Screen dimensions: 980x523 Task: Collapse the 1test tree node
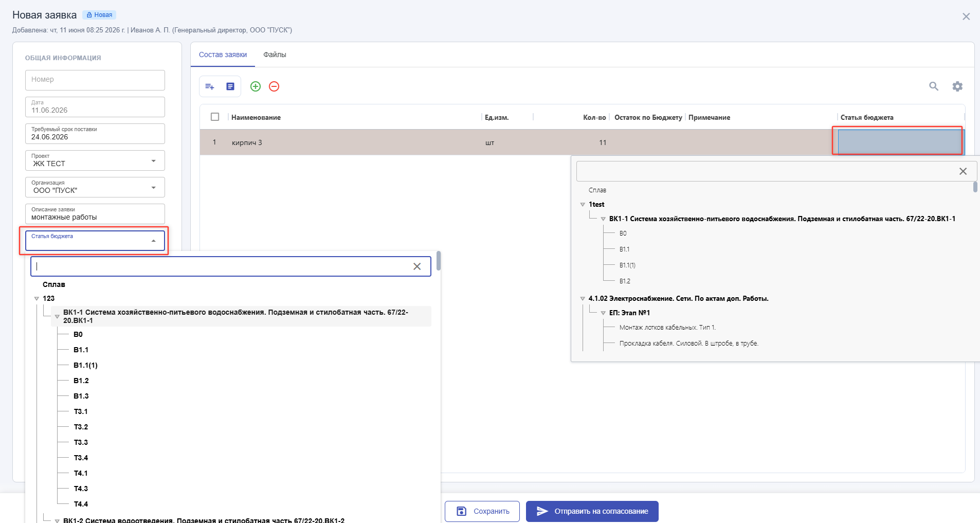click(583, 204)
